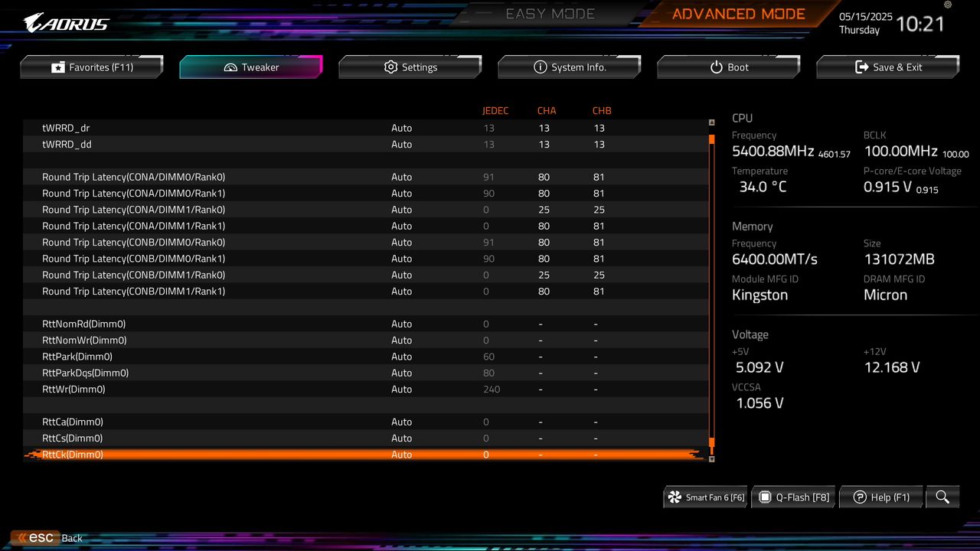This screenshot has width=980, height=551.
Task: Click the +5V reading 5.092 V
Action: [x=759, y=367]
